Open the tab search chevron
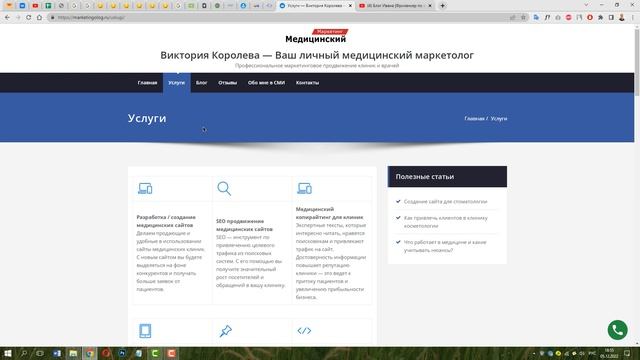The width and height of the screenshot is (640, 360). 586,5
